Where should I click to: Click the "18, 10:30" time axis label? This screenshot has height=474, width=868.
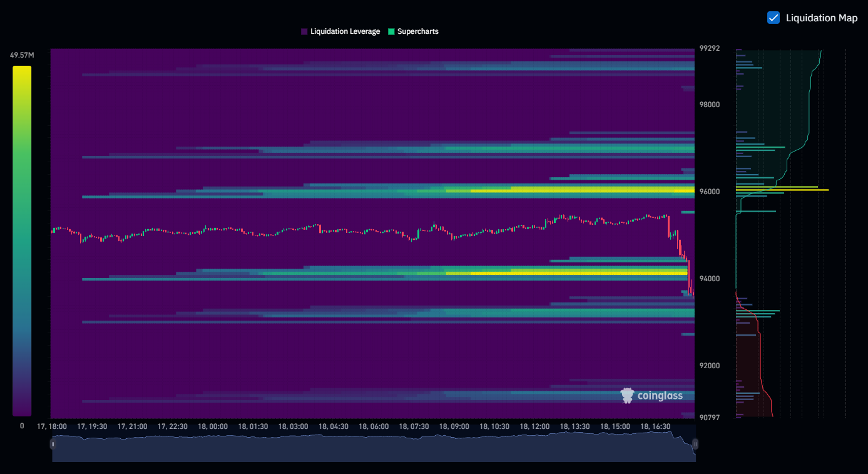coord(494,426)
